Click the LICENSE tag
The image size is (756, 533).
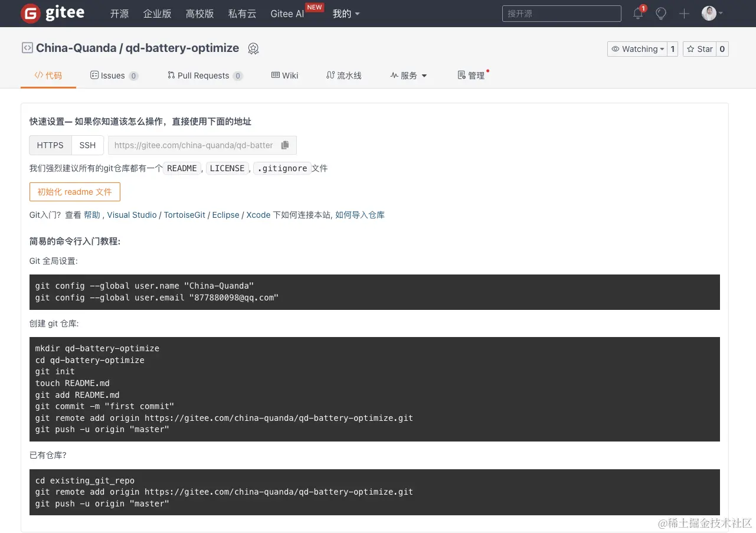click(227, 168)
